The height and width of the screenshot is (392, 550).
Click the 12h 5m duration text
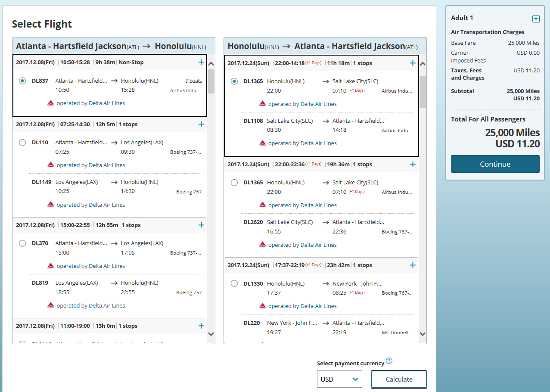point(105,124)
